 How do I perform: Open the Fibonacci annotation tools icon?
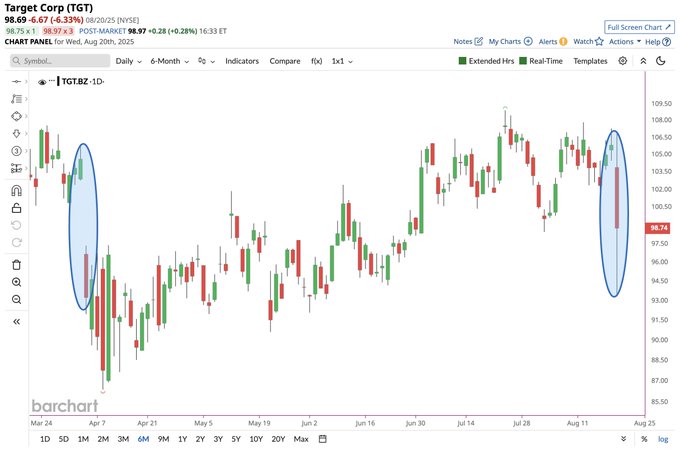point(16,99)
